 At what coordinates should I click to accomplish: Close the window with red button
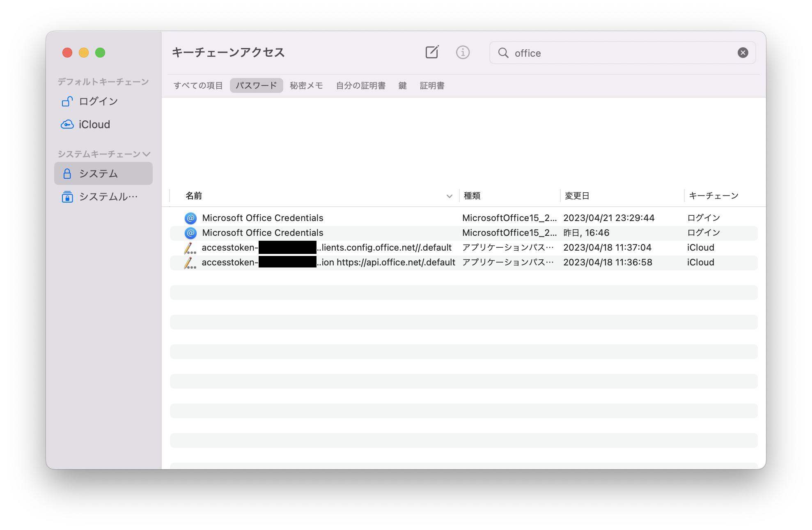(x=67, y=53)
